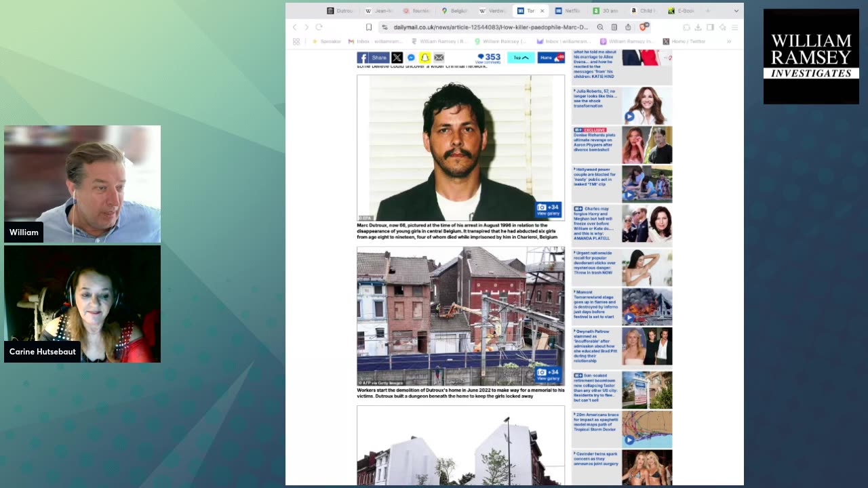Image resolution: width=868 pixels, height=488 pixels.
Task: Open Gwyneth Paltrow article
Action: (595, 346)
